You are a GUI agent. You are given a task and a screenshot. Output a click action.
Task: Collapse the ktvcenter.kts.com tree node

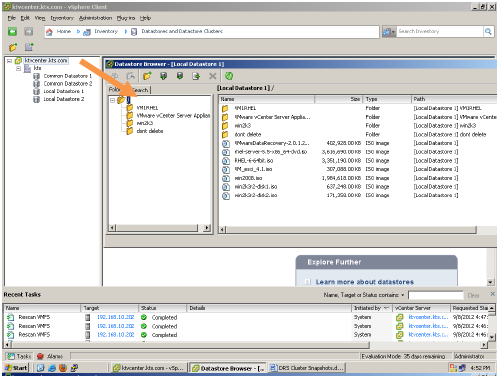(9, 61)
